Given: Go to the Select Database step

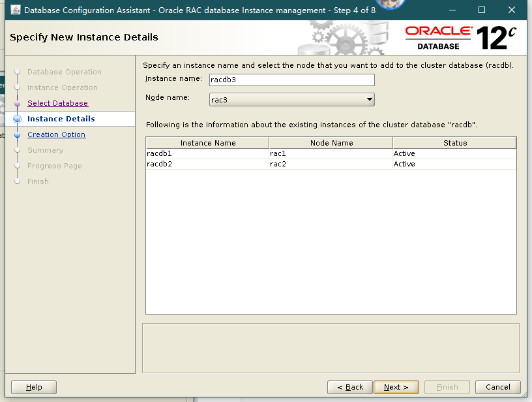Looking at the screenshot, I should coord(57,103).
